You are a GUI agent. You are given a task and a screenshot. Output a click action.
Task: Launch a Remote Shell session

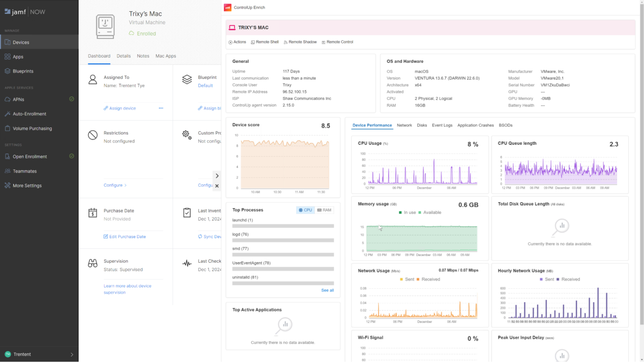coord(265,42)
